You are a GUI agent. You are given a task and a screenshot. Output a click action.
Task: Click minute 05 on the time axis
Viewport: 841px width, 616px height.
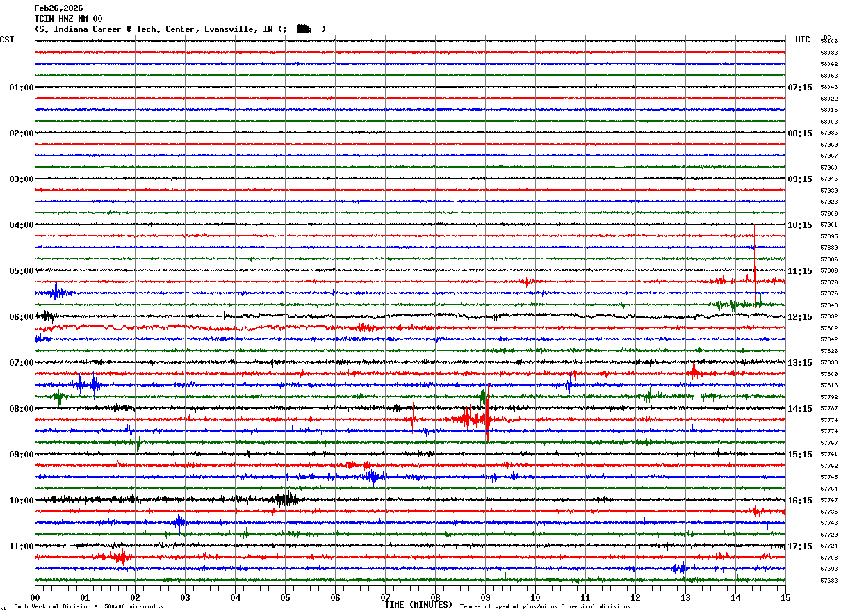point(285,597)
